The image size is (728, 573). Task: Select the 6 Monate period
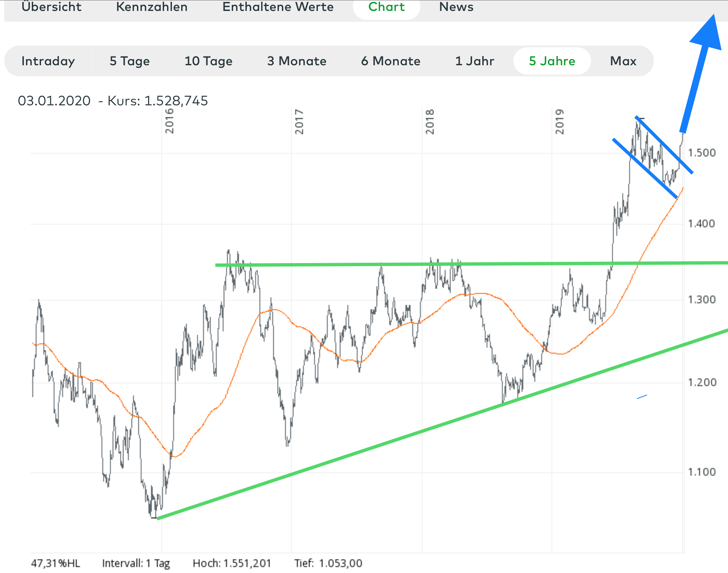[391, 61]
